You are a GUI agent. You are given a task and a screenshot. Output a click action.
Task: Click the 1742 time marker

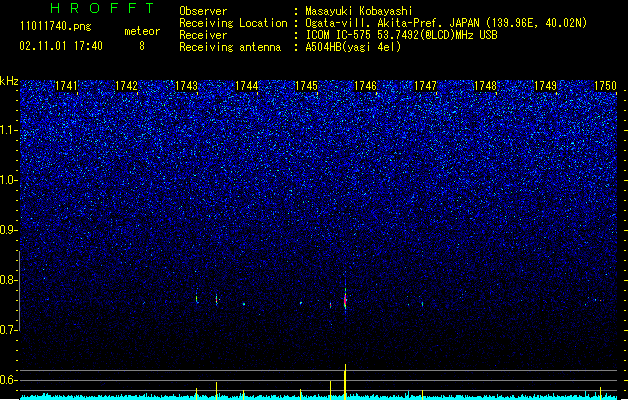click(126, 86)
